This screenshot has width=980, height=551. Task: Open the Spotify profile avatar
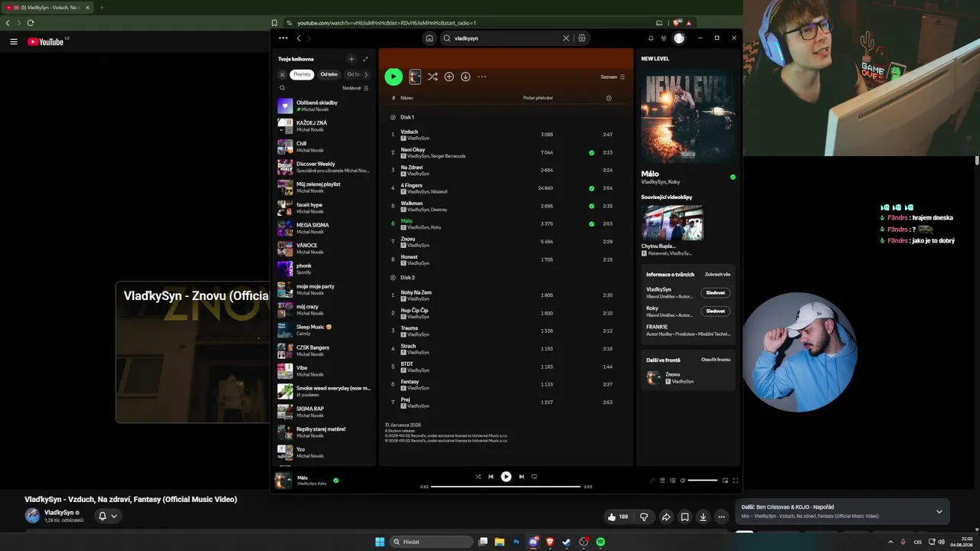click(679, 38)
